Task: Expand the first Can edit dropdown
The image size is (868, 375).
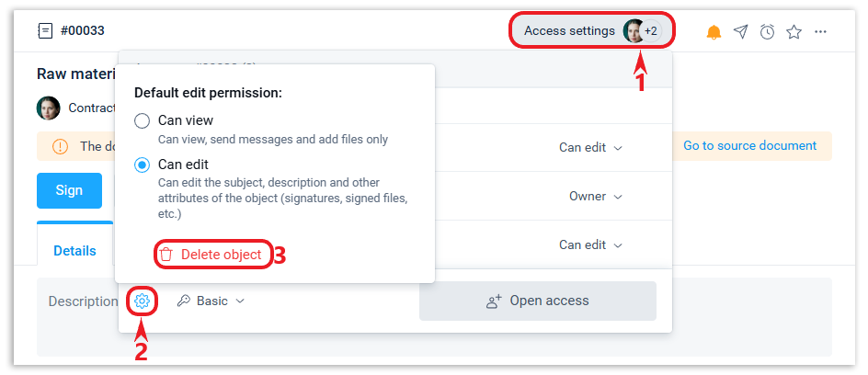Action: (590, 147)
